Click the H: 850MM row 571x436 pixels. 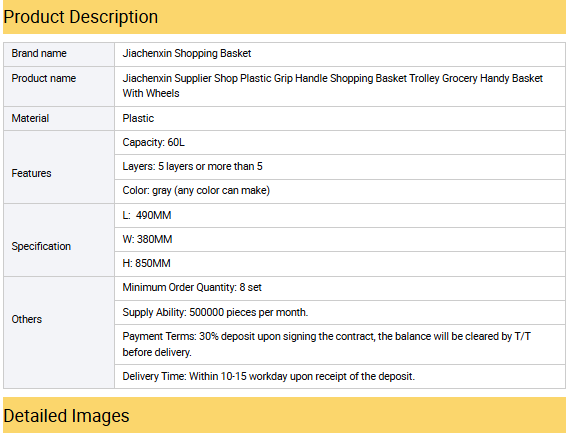tap(340, 264)
